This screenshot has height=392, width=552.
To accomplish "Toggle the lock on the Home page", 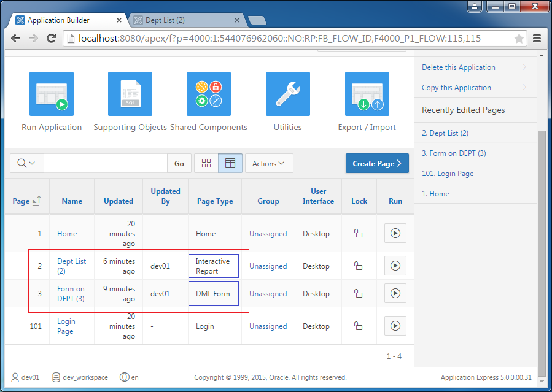I will 358,233.
